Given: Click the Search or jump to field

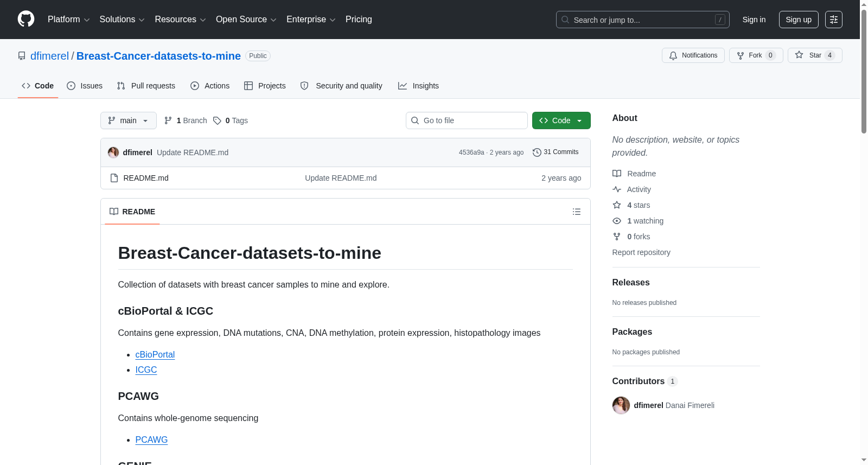Looking at the screenshot, I should tap(643, 20).
